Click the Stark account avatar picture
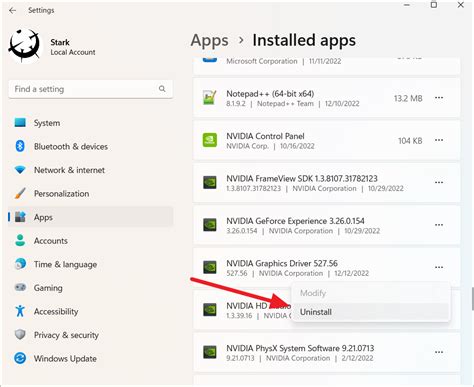474x387 pixels. (x=24, y=45)
